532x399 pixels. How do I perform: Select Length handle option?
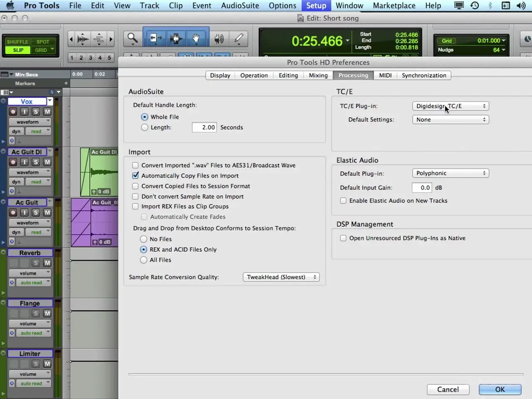pos(145,127)
